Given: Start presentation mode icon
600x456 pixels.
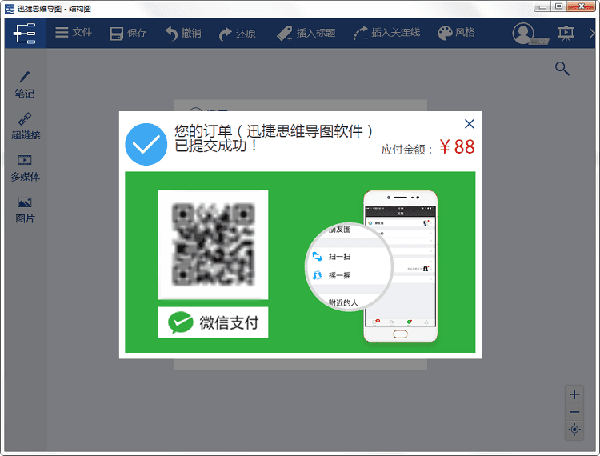Looking at the screenshot, I should [x=565, y=33].
